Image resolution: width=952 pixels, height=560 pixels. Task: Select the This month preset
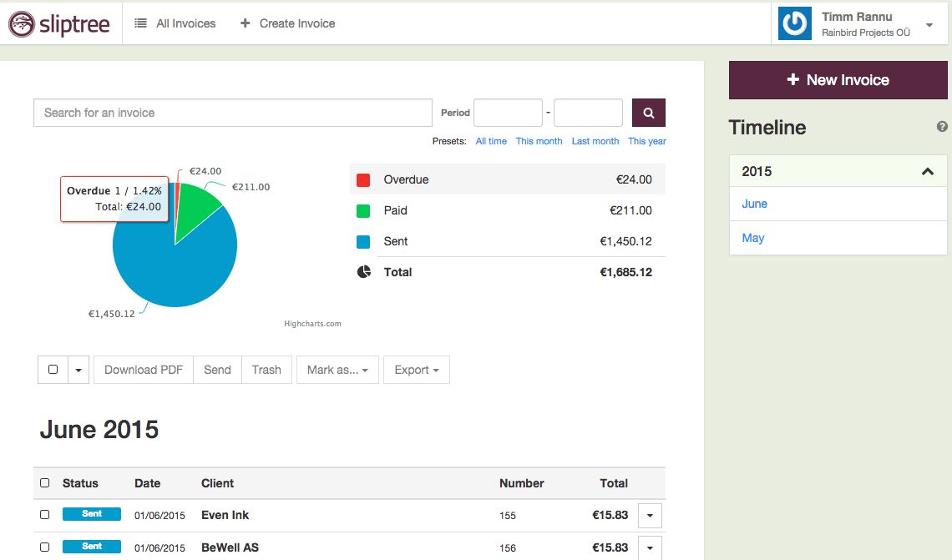pos(539,141)
